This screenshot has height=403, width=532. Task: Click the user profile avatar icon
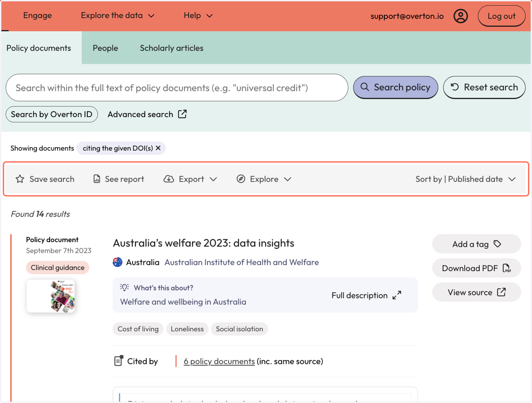tap(461, 16)
